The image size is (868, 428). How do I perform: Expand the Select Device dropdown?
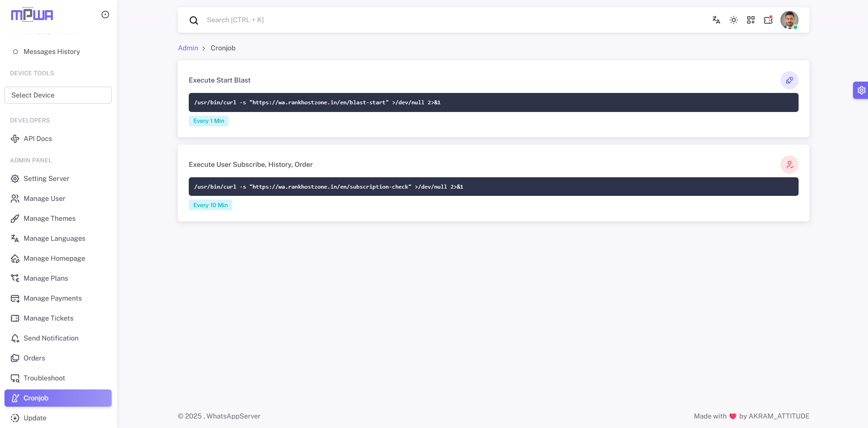(x=58, y=95)
